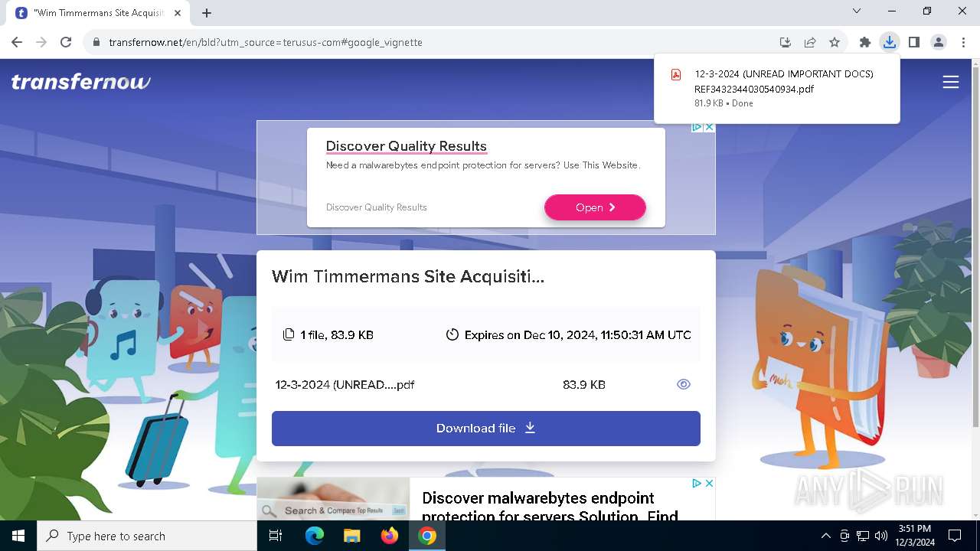The image size is (980, 551).
Task: Click the AdChoices icon on bottom ad
Action: [697, 483]
